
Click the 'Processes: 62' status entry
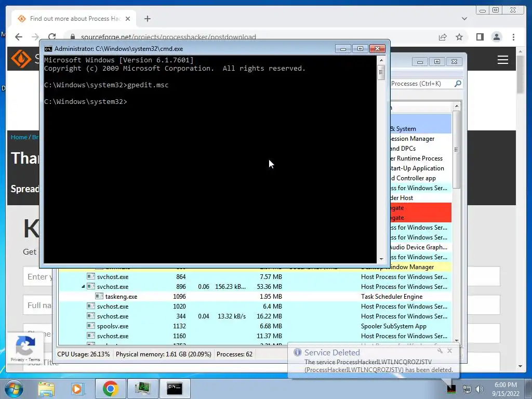pyautogui.click(x=234, y=354)
